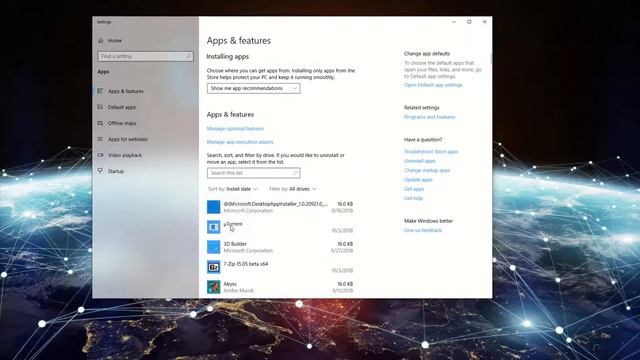Click the Update apps link
This screenshot has width=640, height=360.
[418, 180]
